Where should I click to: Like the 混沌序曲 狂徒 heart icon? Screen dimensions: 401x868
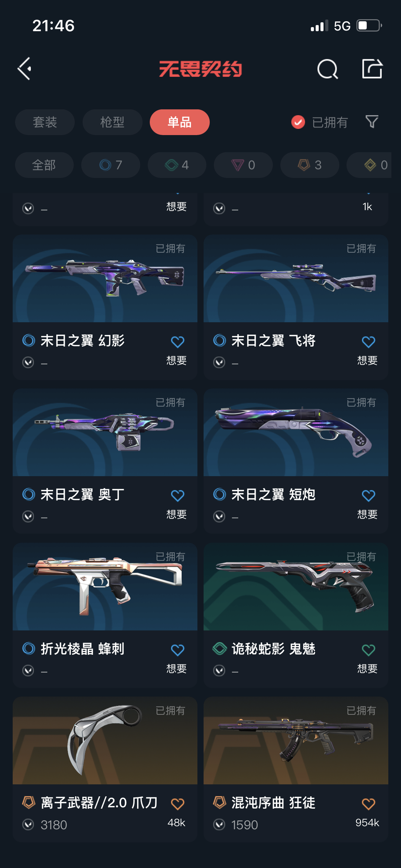pyautogui.click(x=368, y=804)
